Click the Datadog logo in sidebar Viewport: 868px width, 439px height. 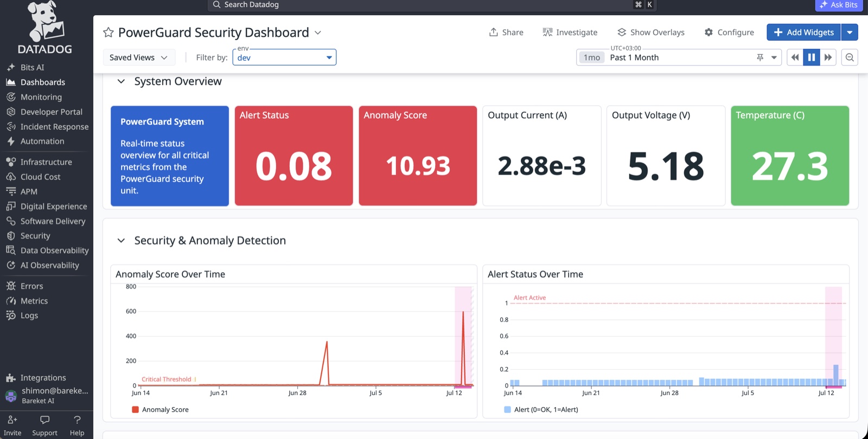[x=45, y=27]
